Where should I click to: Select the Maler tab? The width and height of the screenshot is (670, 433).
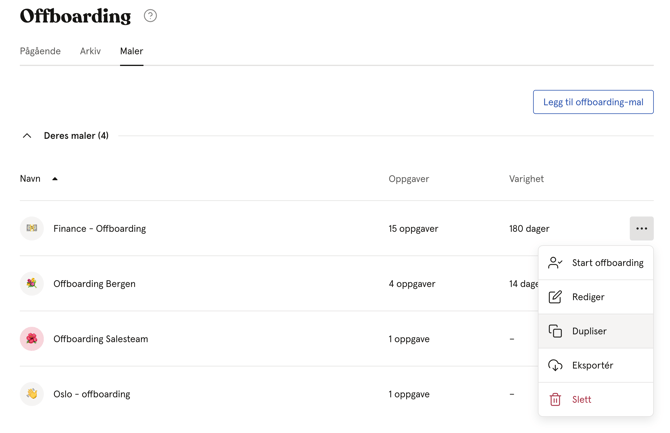click(131, 51)
